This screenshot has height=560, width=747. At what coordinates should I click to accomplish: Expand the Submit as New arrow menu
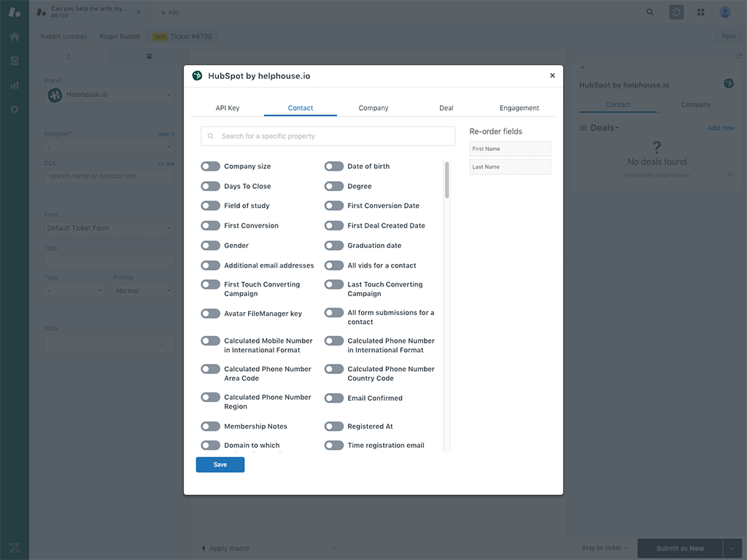pos(732,548)
